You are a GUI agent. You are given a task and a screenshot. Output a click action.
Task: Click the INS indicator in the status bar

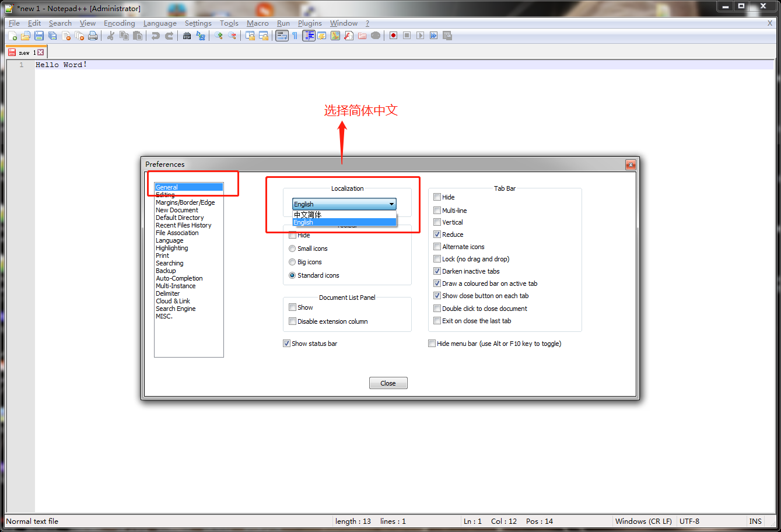756,521
